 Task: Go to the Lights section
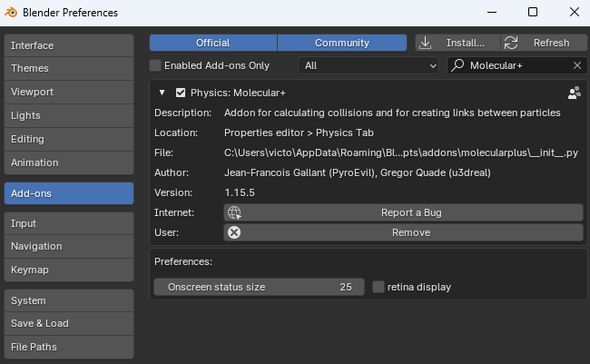[69, 115]
